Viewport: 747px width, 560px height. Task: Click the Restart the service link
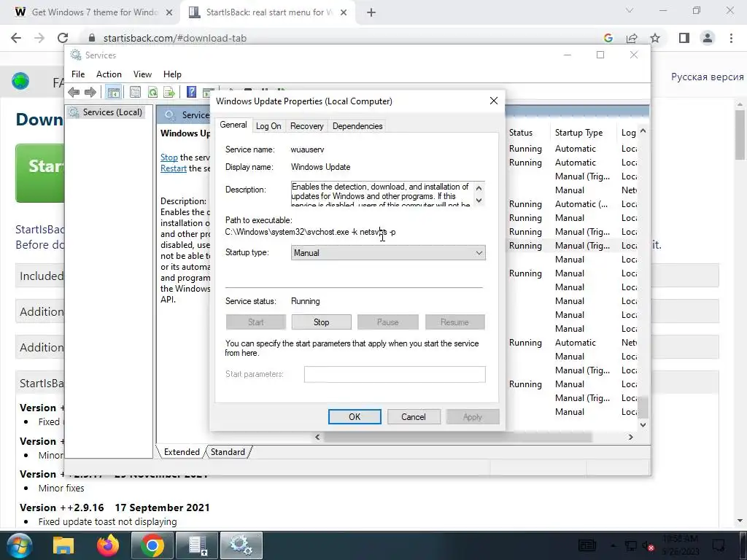click(x=174, y=168)
